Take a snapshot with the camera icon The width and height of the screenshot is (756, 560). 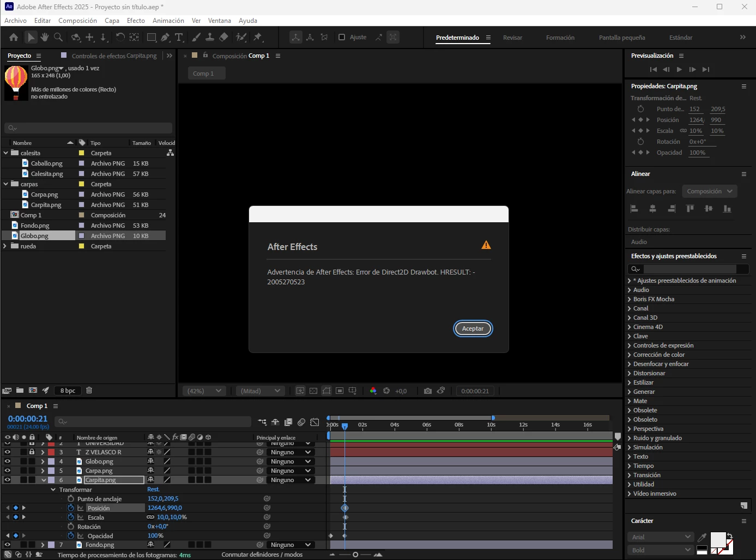coord(428,391)
